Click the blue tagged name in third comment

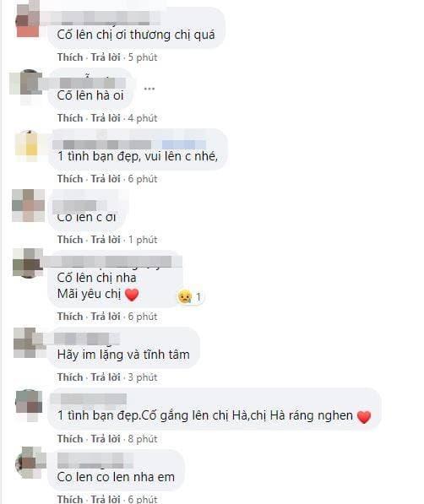click(183, 144)
